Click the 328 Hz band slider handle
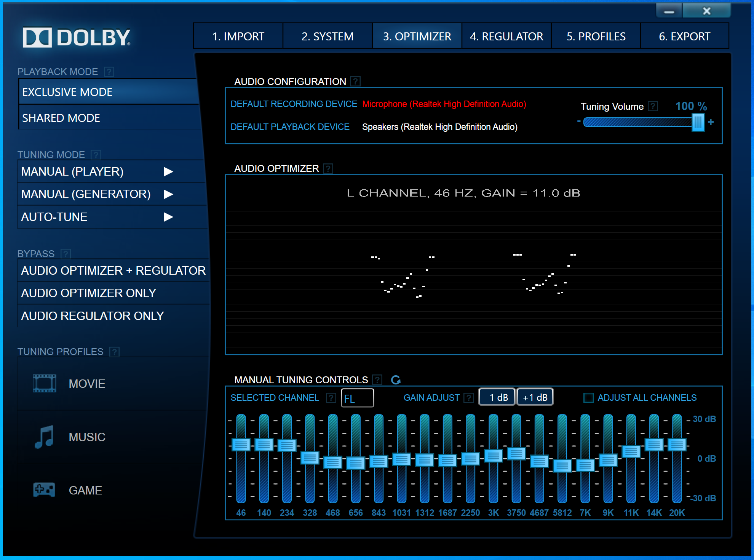 pos(310,458)
